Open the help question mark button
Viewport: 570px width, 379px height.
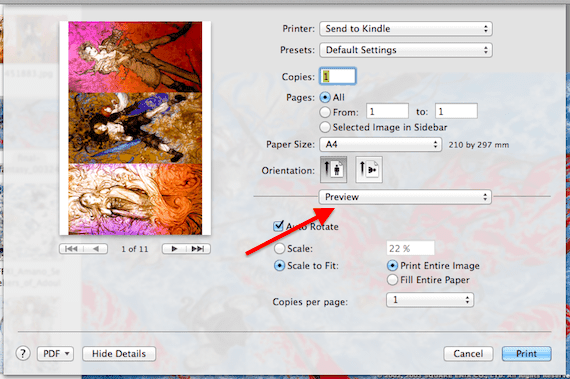tap(23, 353)
